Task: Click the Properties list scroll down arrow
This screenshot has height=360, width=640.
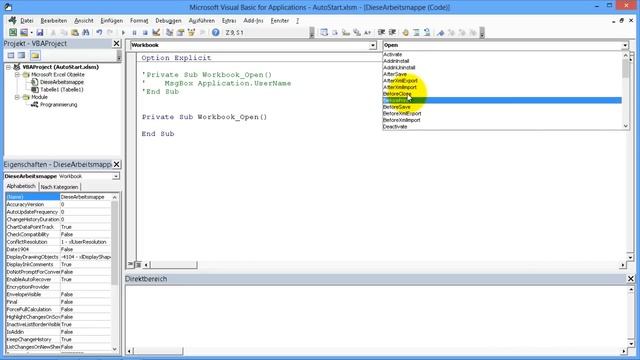Action: (x=115, y=349)
